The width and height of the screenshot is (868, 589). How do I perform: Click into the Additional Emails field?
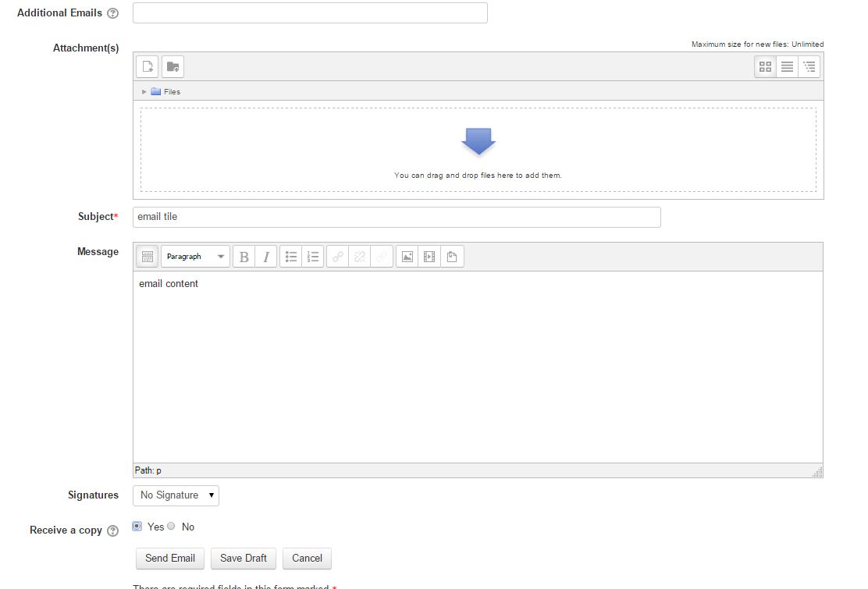point(310,13)
